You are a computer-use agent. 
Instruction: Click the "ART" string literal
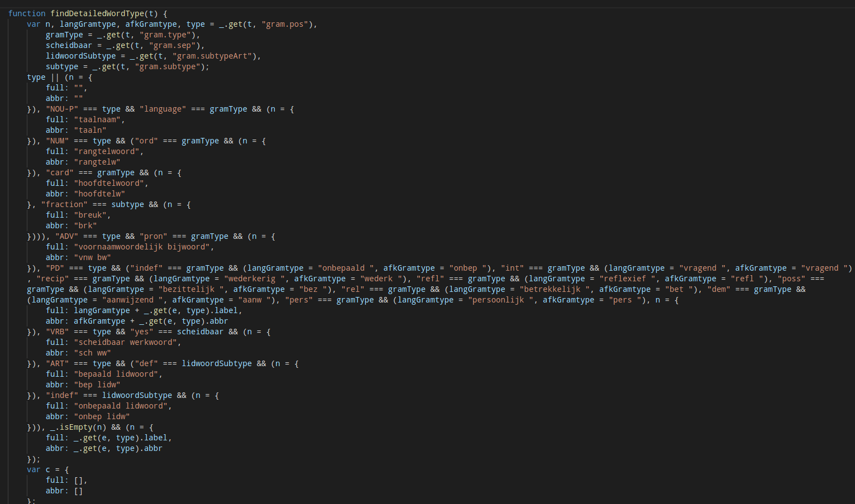57,363
